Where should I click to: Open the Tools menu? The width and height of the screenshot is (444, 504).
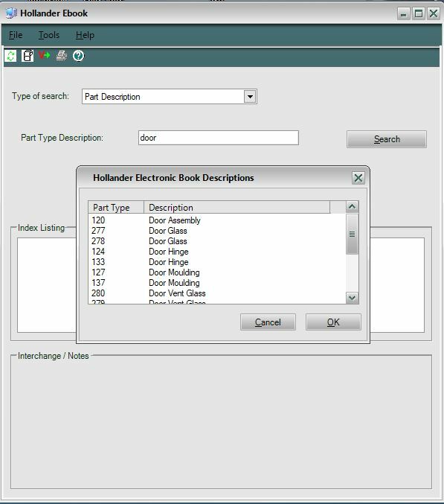pos(49,35)
